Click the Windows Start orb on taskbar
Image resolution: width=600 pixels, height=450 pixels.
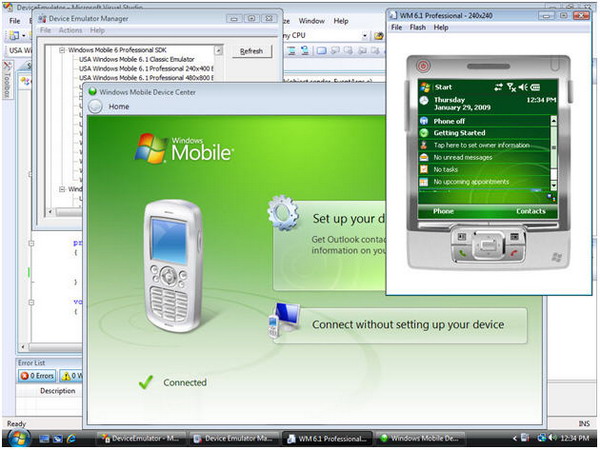[x=19, y=439]
